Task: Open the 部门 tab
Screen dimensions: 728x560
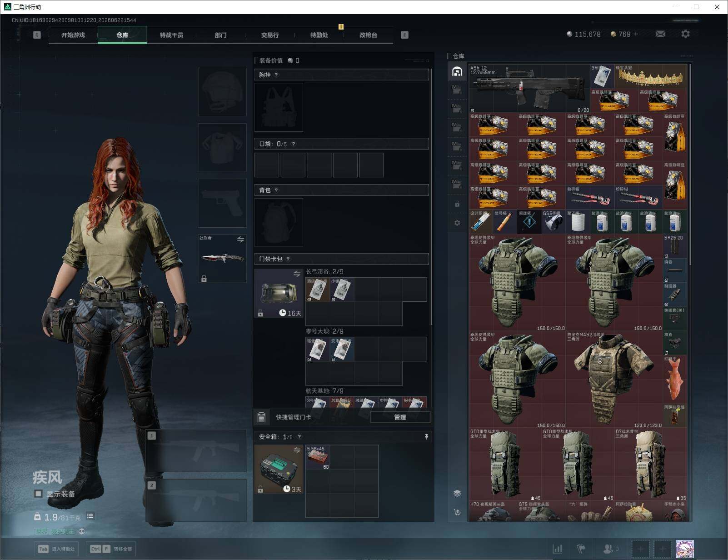Action: coord(221,35)
